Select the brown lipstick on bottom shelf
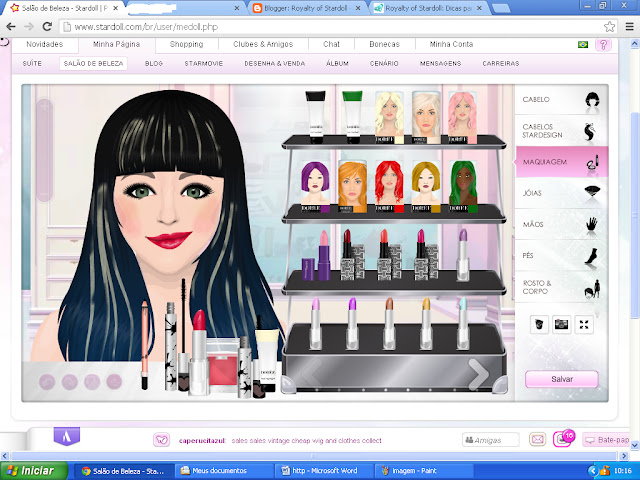This screenshot has width=640, height=480. coord(389,324)
